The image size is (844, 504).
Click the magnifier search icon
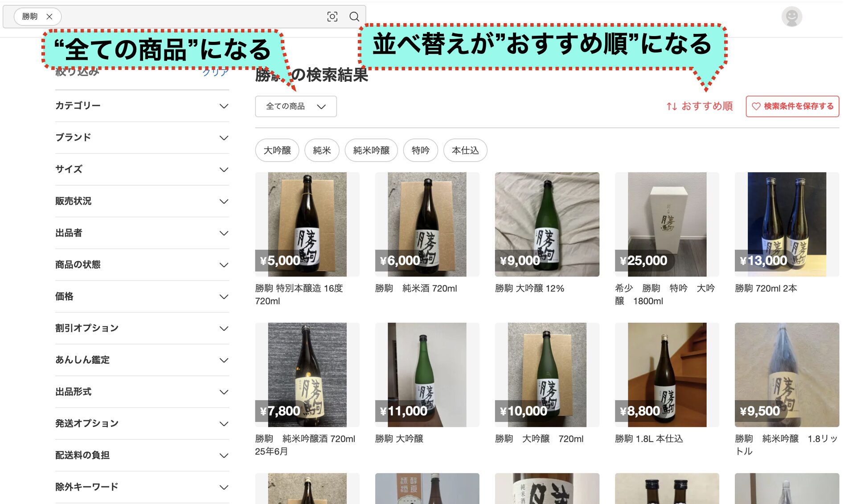354,16
